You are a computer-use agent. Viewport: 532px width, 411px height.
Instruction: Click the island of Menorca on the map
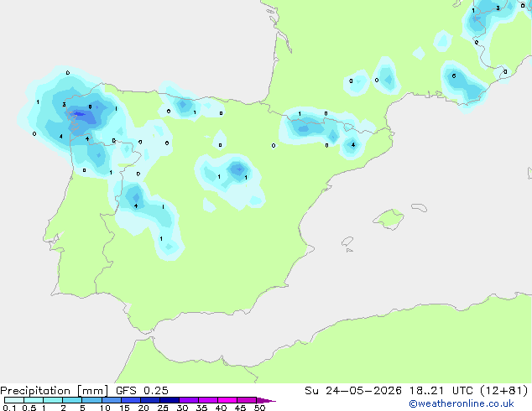point(419,207)
